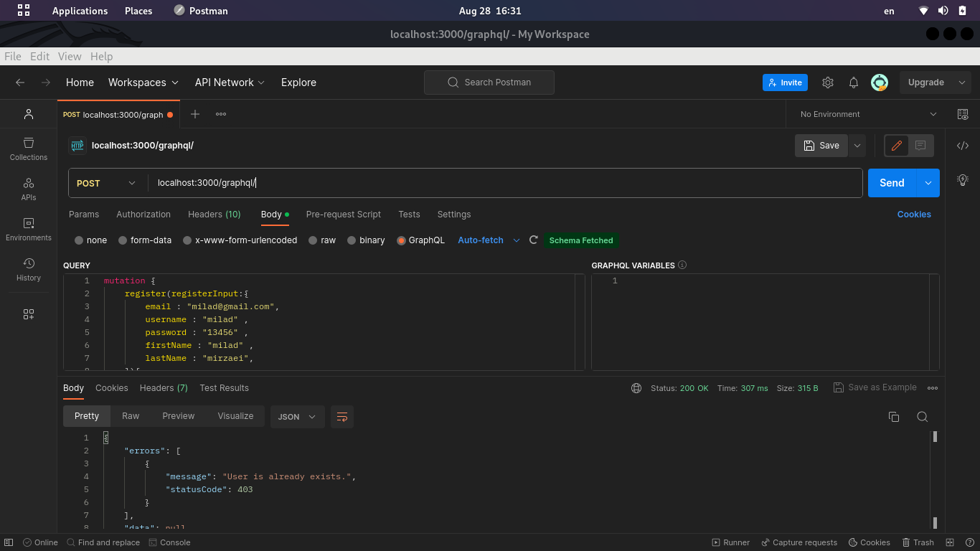
Task: Open Collections in the sidebar
Action: (x=29, y=149)
